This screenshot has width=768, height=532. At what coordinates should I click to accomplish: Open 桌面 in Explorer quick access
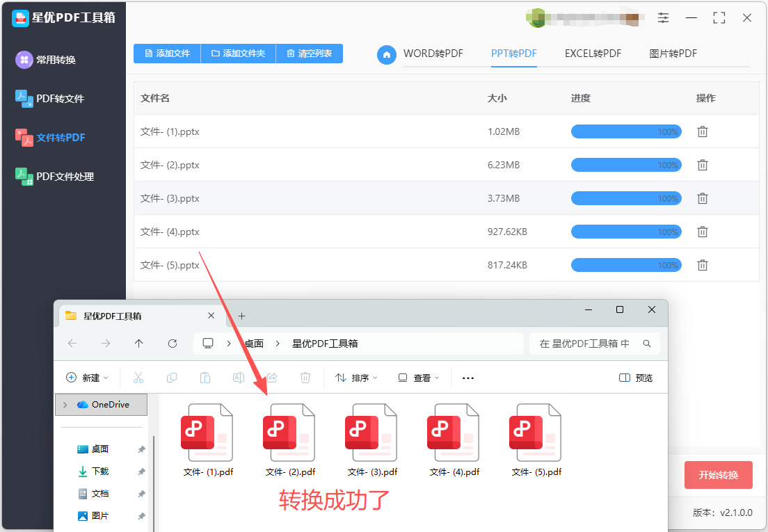click(x=93, y=449)
